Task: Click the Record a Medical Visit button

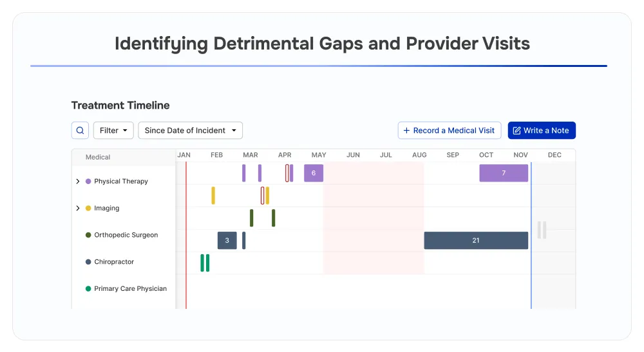Action: pyautogui.click(x=449, y=131)
